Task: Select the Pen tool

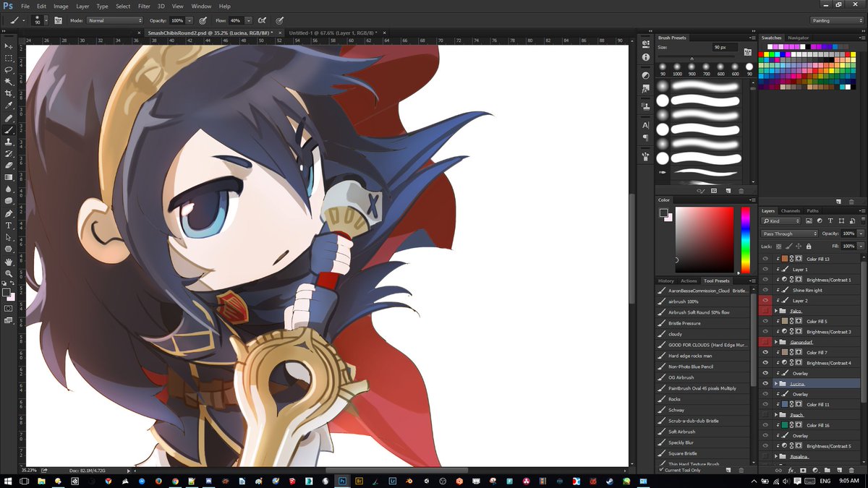Action: [9, 214]
